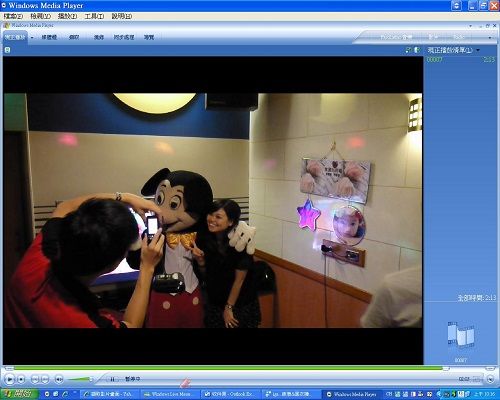Image resolution: width=500 pixels, height=400 pixels.
Task: Switch to the 現正播放 tab
Action: (x=15, y=37)
